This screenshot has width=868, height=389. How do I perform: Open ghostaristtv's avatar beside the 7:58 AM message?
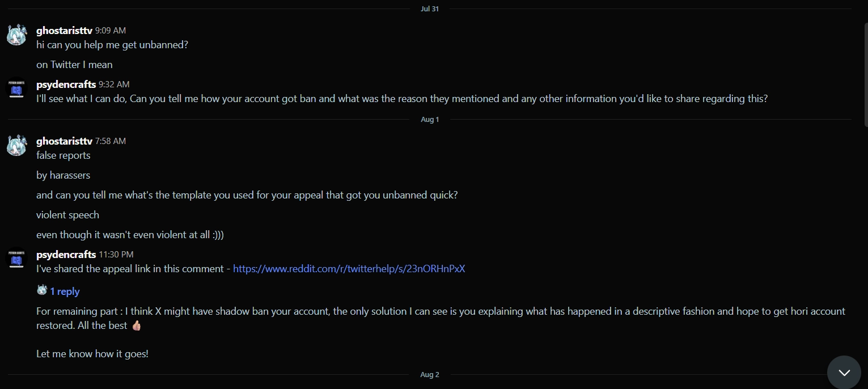tap(17, 146)
